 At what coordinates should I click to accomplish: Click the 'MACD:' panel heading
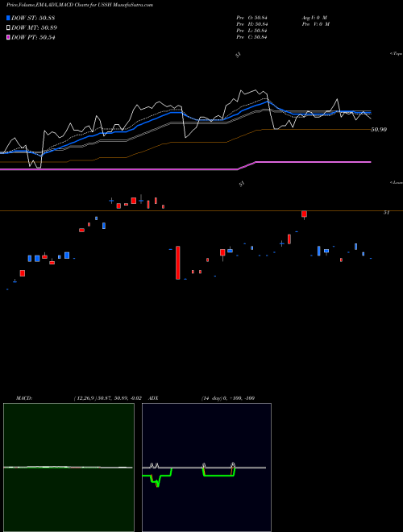pyautogui.click(x=23, y=398)
